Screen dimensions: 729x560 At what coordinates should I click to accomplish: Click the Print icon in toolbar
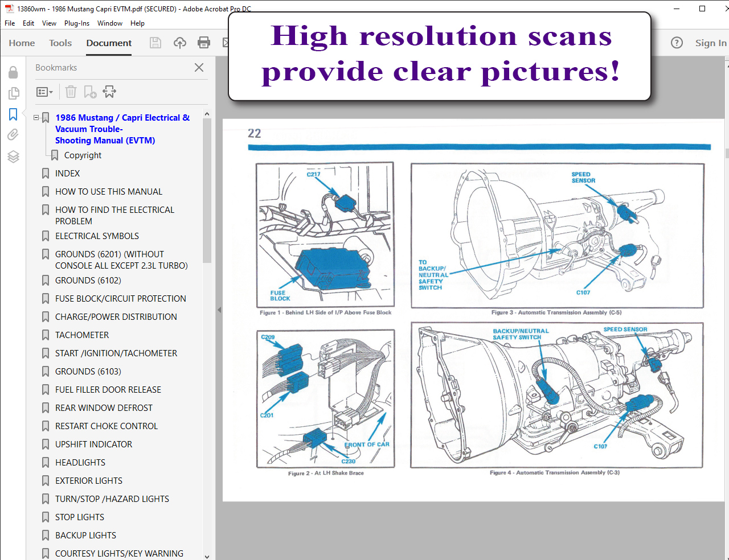[204, 43]
